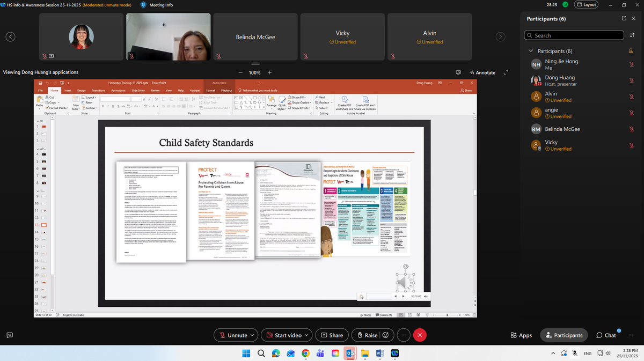Collapse the Participants (6) list
644x361 pixels.
[531, 51]
